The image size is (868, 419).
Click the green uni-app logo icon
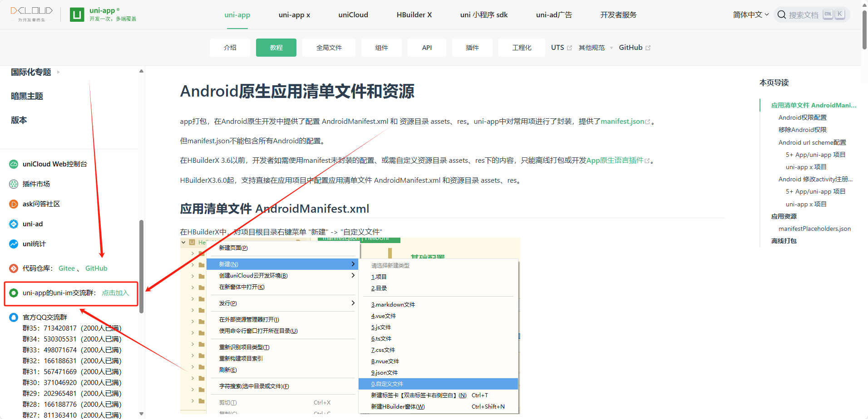[77, 15]
